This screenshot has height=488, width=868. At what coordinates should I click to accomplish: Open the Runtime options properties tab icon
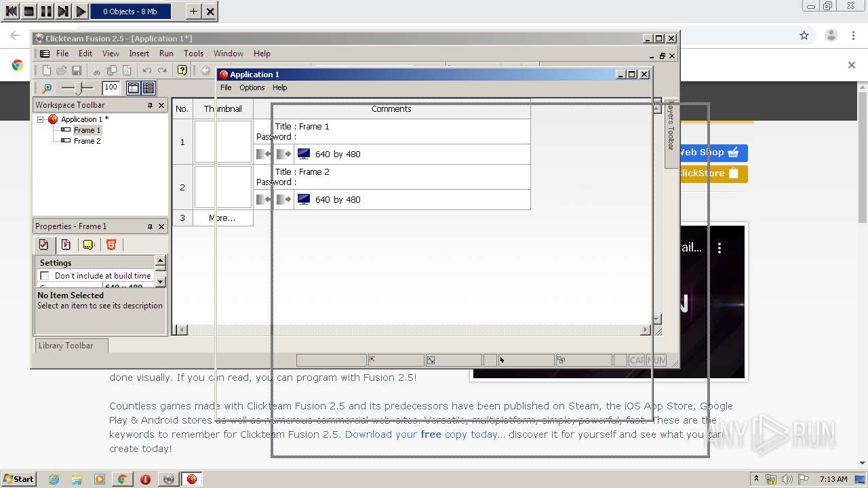[66, 245]
